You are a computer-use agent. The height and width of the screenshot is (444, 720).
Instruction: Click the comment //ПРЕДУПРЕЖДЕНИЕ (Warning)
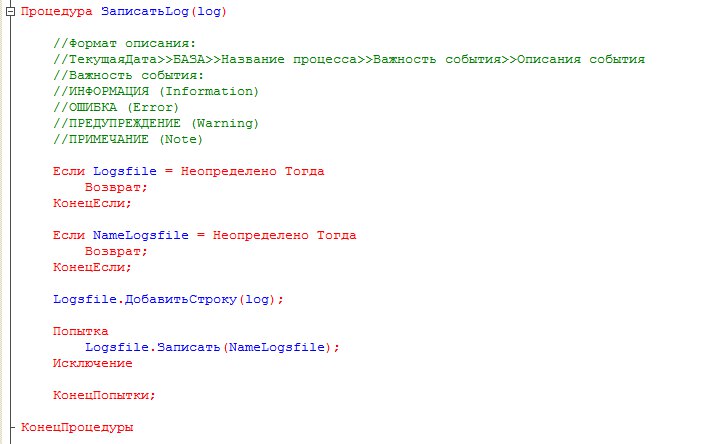156,124
